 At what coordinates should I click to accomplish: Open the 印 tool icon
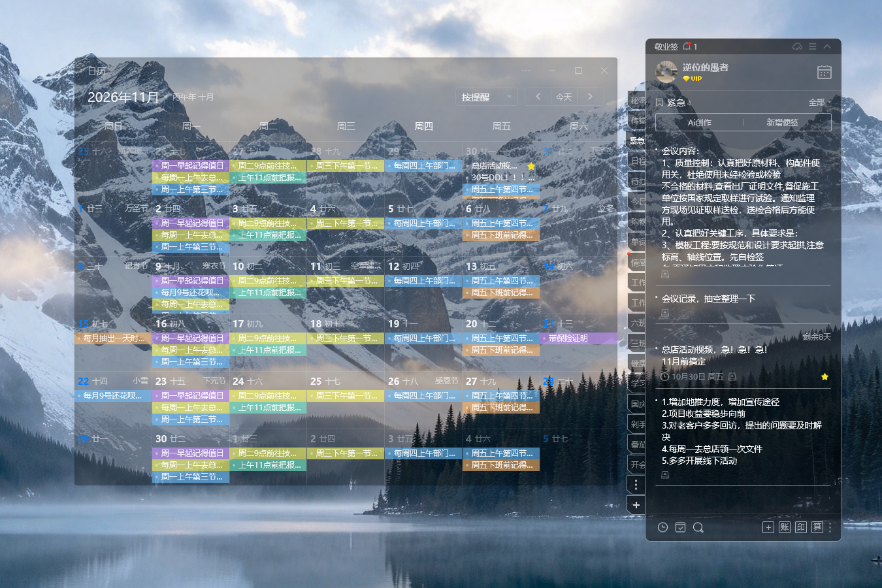click(x=801, y=527)
